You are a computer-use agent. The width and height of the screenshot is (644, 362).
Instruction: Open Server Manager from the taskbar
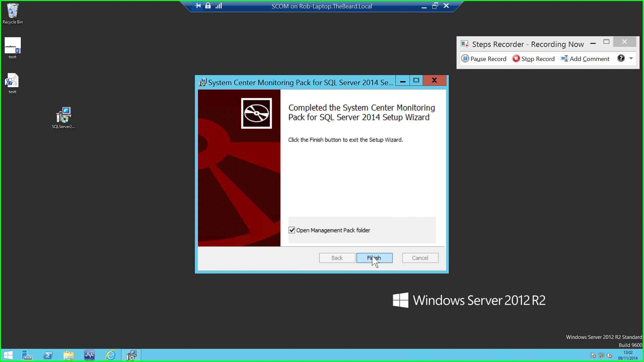coord(27,355)
